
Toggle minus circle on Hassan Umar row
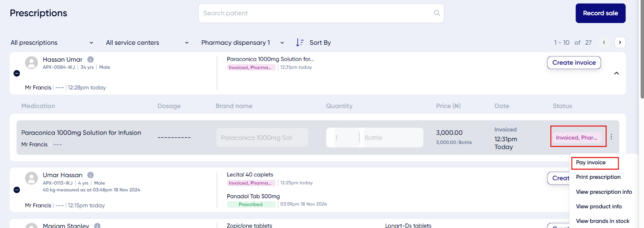click(17, 73)
